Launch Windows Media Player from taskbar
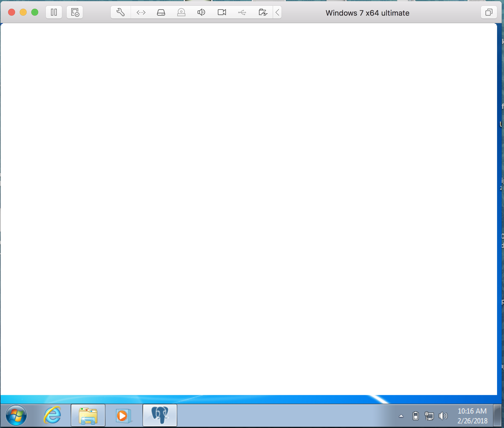 124,416
